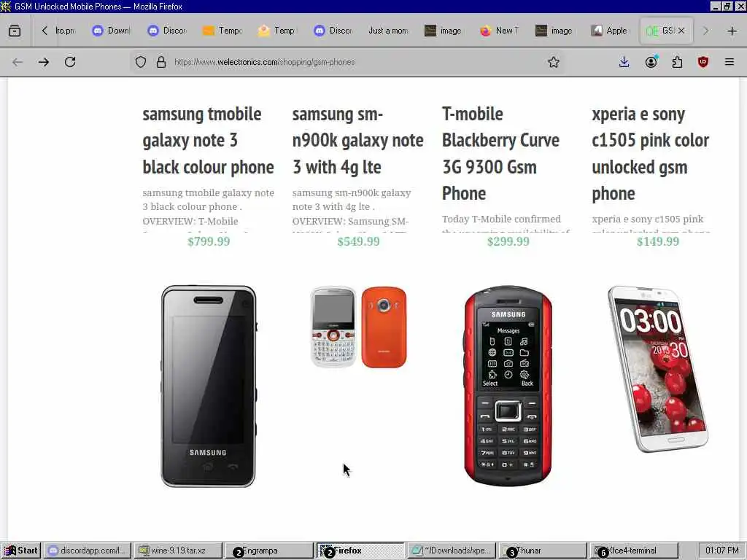
Task: Open the Start menu button
Action: pos(21,551)
